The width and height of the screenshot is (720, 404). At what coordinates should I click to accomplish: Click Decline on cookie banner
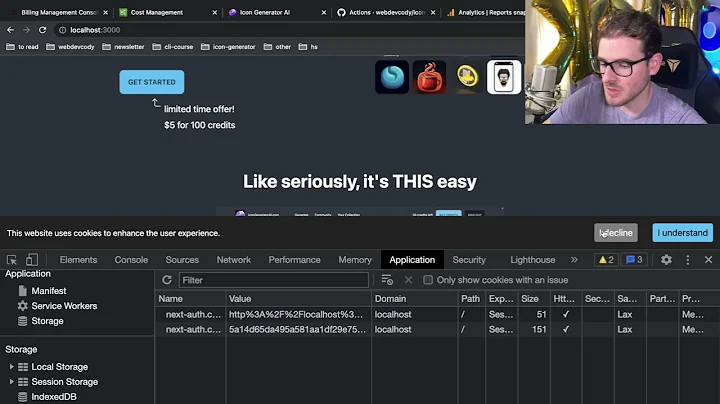[616, 233]
